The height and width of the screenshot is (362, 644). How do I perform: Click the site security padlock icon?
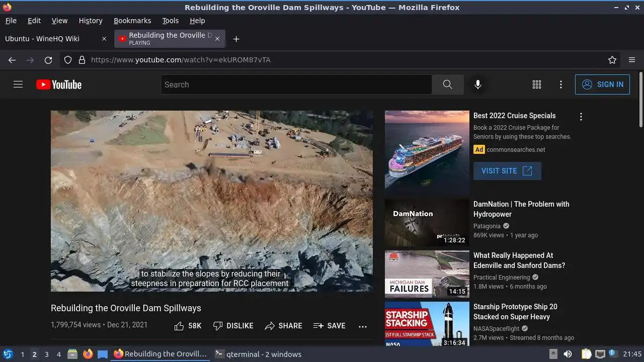click(82, 60)
